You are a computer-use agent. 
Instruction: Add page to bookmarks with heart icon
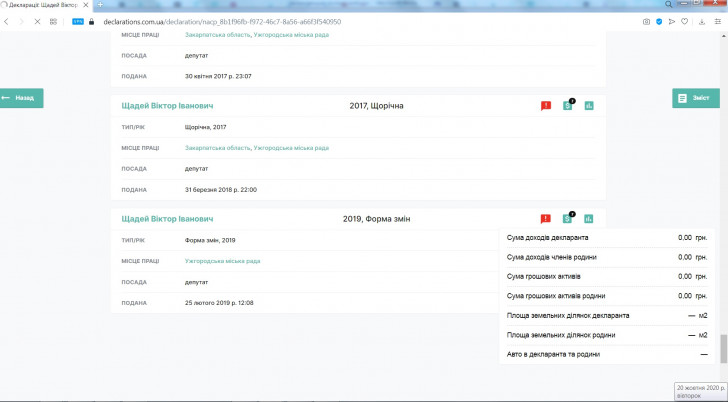pos(684,21)
